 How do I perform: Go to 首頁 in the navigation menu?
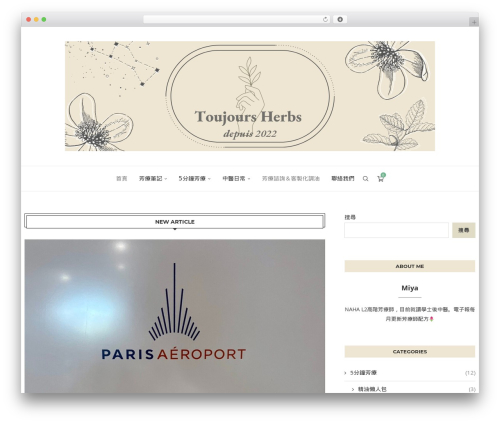click(x=121, y=179)
